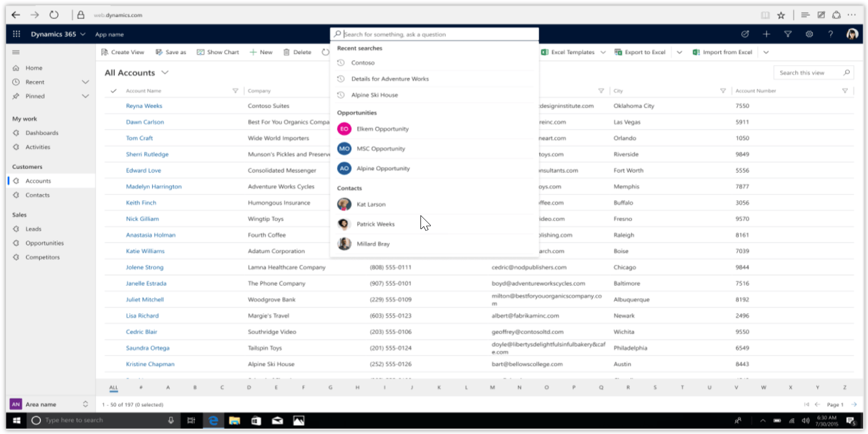
Task: Expand the Recent section chevron
Action: click(x=85, y=82)
